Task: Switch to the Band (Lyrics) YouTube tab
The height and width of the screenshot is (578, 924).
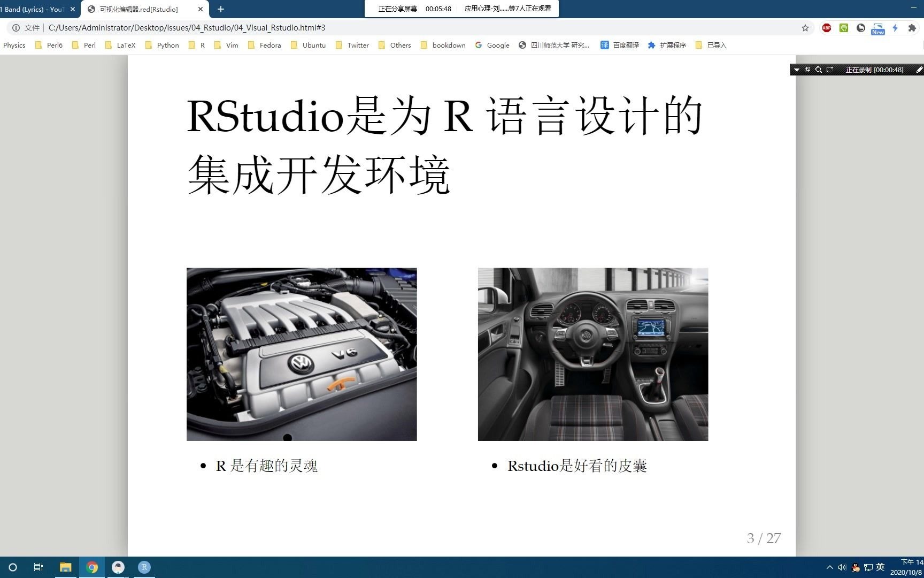Action: (32, 9)
